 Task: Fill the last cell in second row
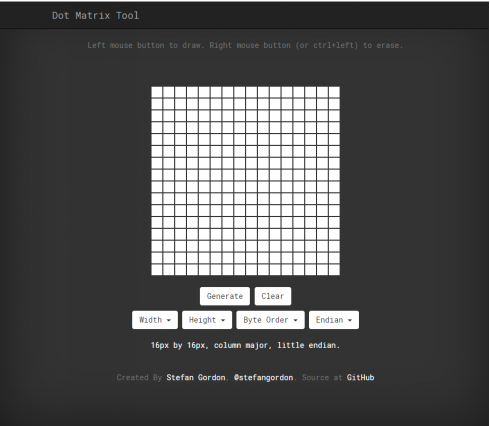click(334, 104)
